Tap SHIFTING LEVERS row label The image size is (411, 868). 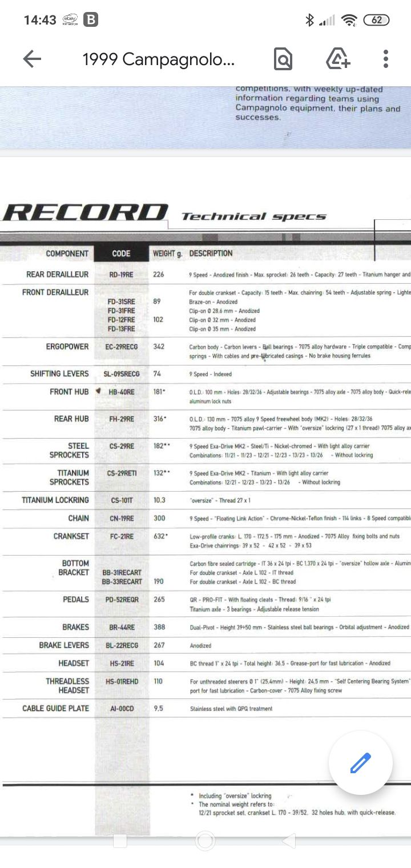pos(59,374)
